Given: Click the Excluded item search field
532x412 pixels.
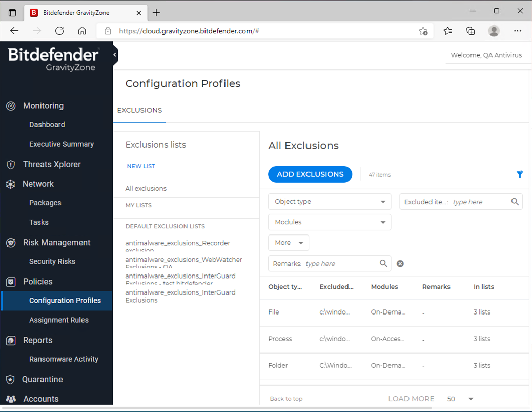Looking at the screenshot, I should tap(461, 202).
